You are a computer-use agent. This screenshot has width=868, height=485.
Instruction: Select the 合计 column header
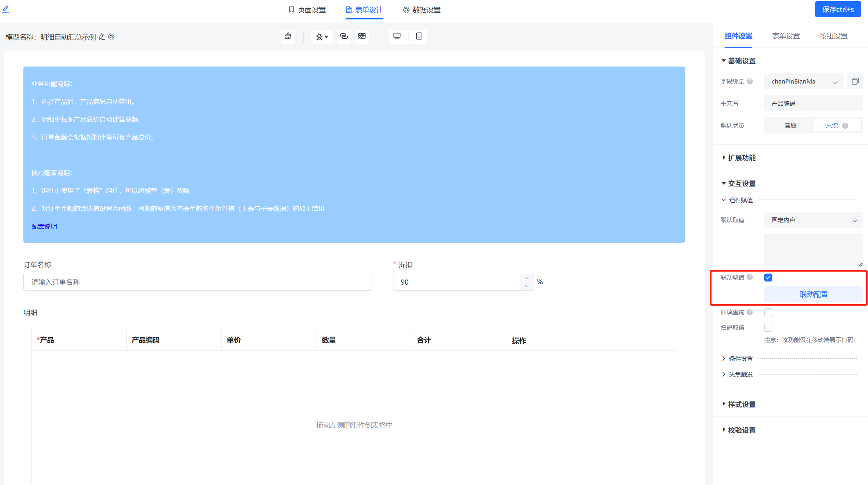pyautogui.click(x=460, y=340)
